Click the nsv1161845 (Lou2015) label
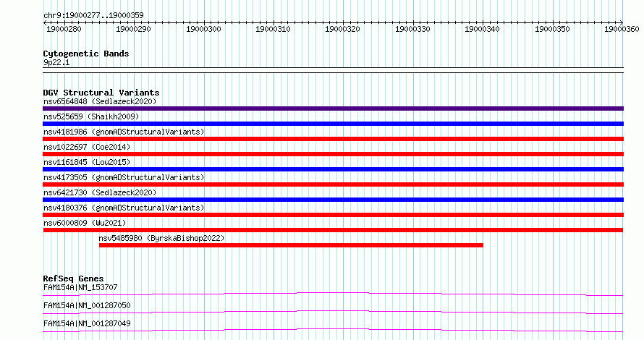This screenshot has height=340, width=644. [x=87, y=162]
